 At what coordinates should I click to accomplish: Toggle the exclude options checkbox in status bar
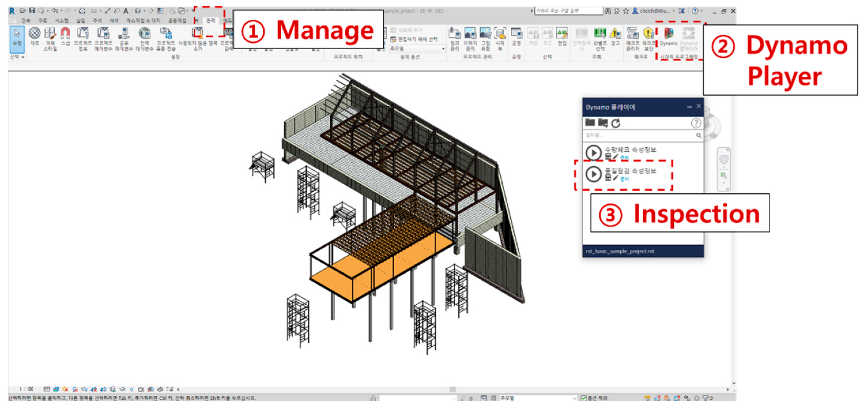click(584, 398)
